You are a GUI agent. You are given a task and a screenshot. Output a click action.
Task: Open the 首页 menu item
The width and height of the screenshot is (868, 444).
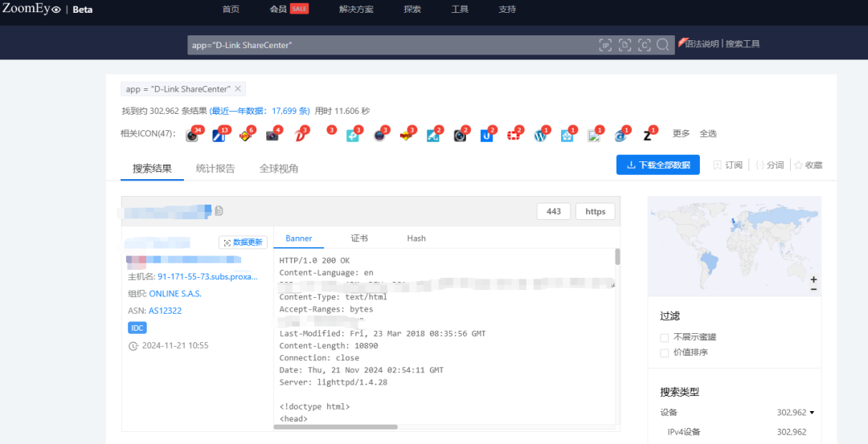[x=231, y=9]
